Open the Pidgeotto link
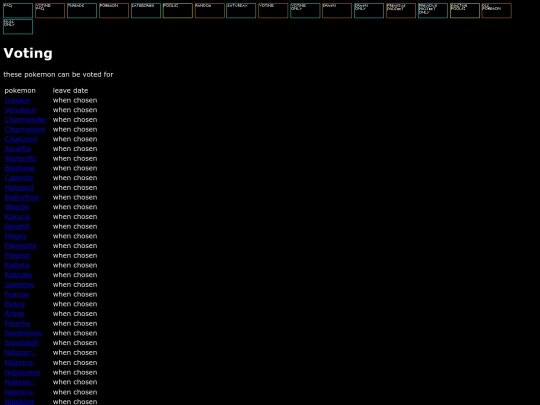540x405 pixels. tap(20, 246)
